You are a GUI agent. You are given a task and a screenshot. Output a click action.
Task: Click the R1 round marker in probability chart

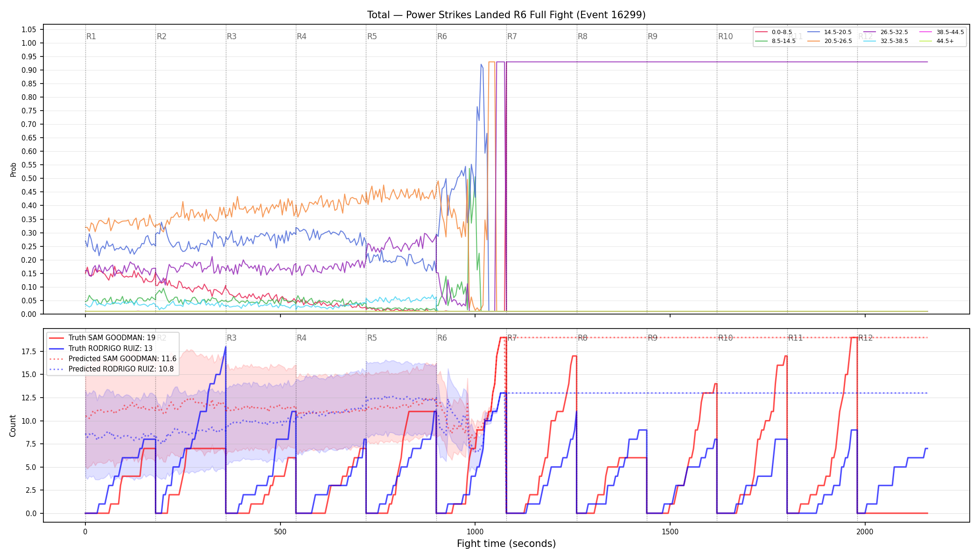91,36
